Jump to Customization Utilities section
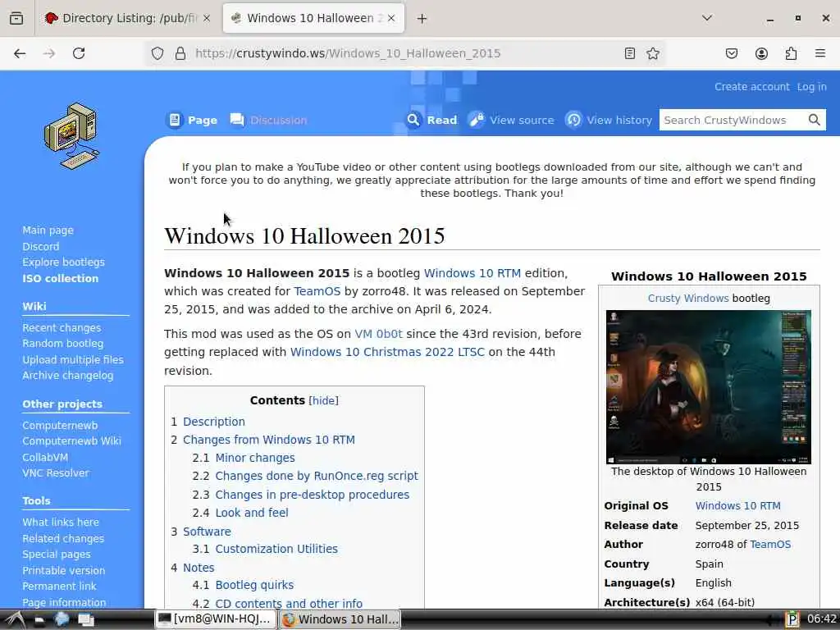 276,549
